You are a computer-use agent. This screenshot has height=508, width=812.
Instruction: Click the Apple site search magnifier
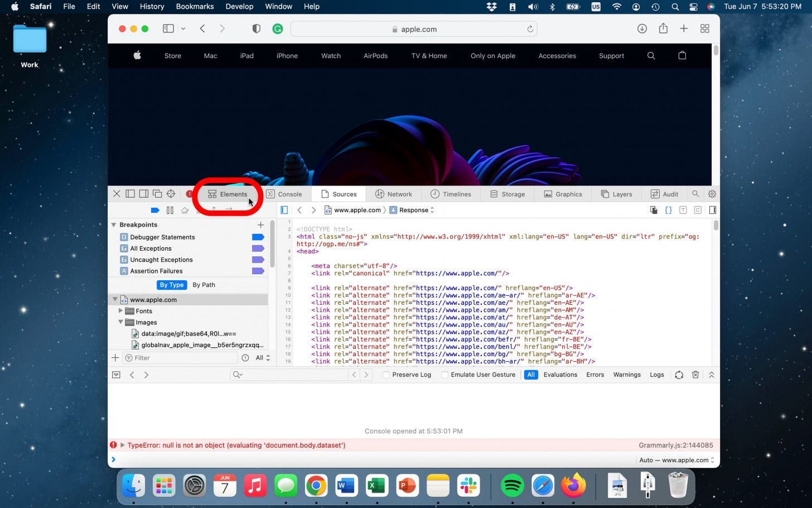[651, 55]
